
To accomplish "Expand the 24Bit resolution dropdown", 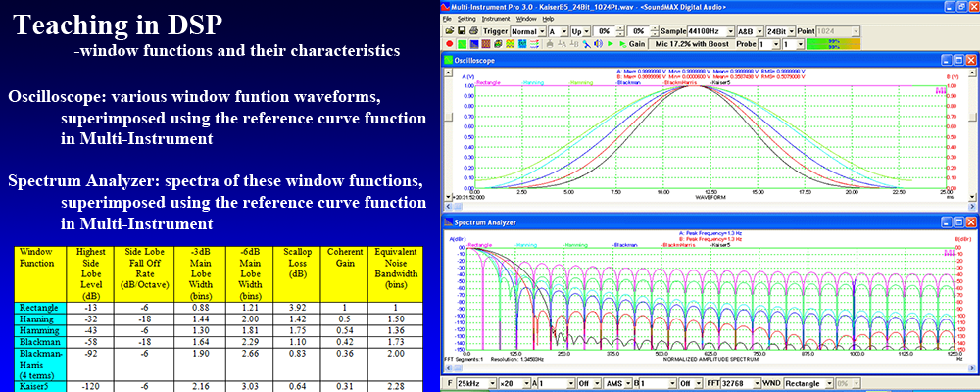I will click(791, 31).
